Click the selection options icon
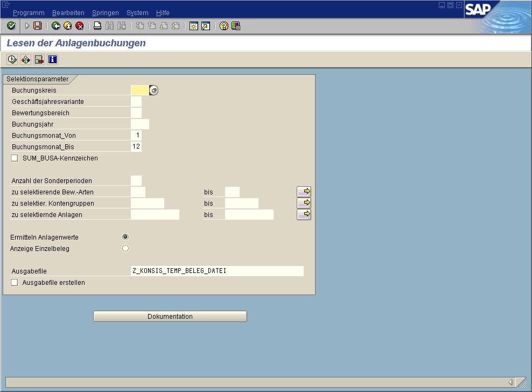 click(39, 59)
